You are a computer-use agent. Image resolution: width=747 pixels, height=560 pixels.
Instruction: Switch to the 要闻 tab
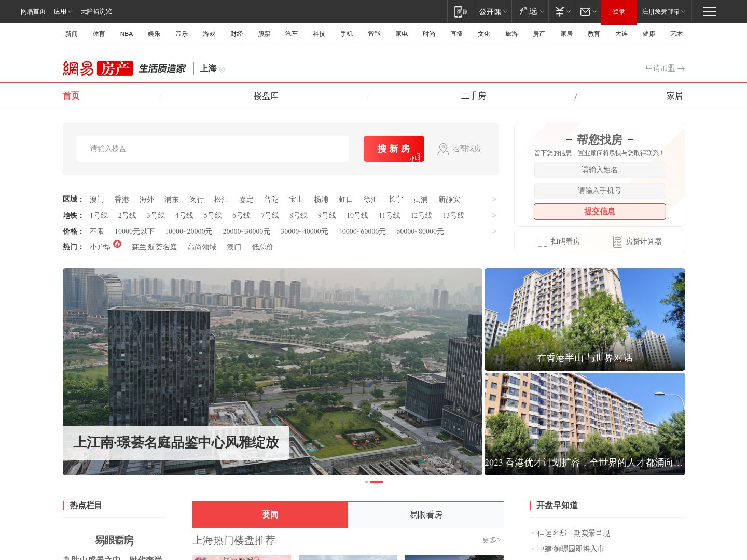270,514
